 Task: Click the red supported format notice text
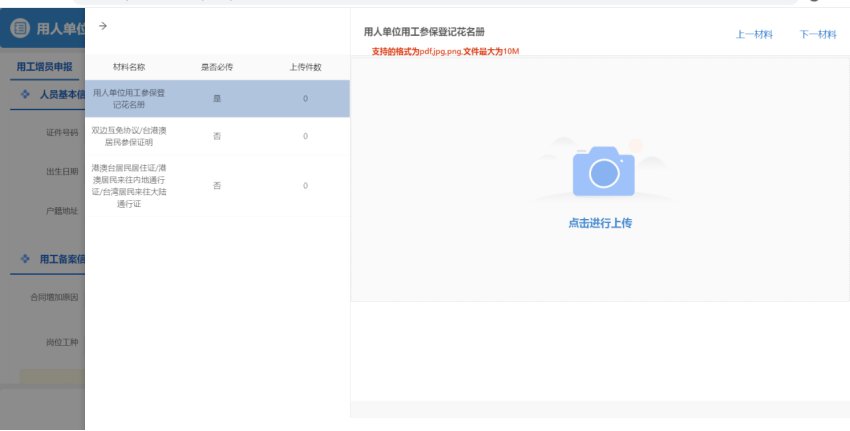tap(445, 52)
